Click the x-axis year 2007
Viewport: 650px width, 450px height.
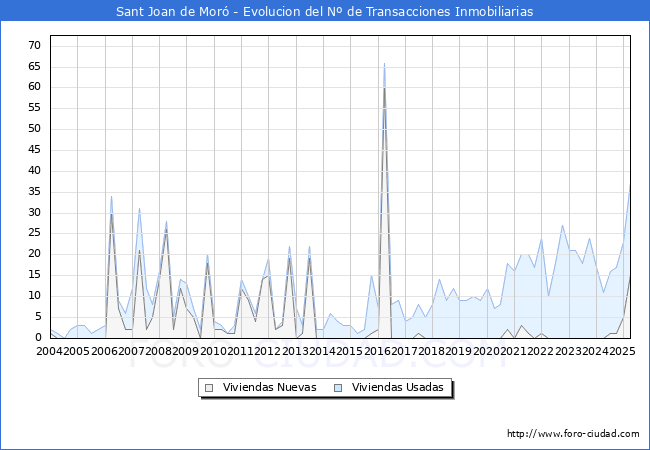click(131, 351)
